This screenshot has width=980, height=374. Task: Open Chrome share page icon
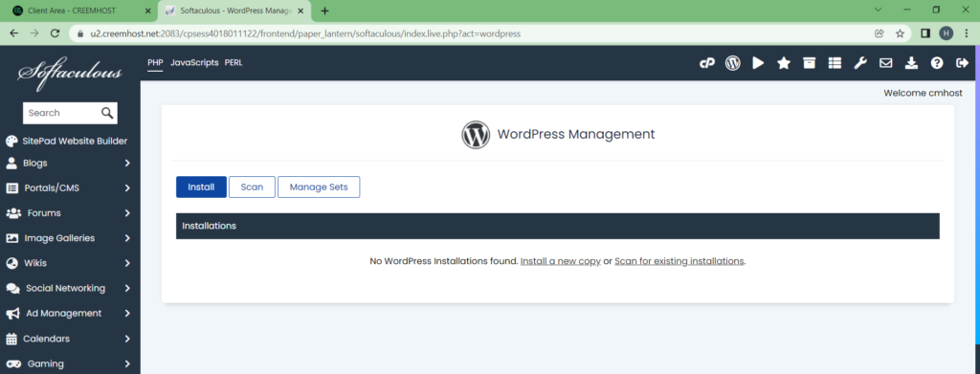pos(880,33)
